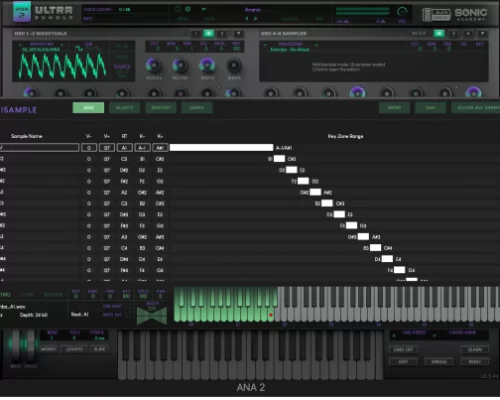The height and width of the screenshot is (400, 500).
Task: Click the chord LEARN button
Action: tap(475, 349)
